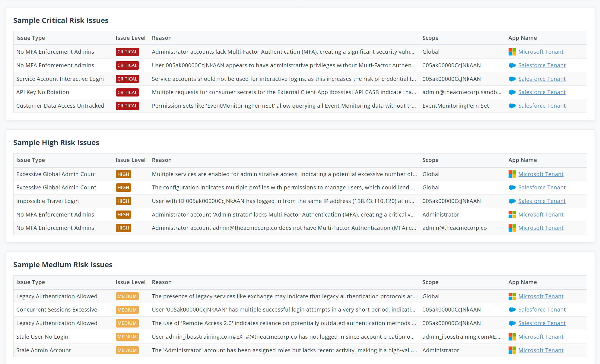Click the Salesforce cloud icon on Concurrent Sessions Excessive row

pyautogui.click(x=512, y=310)
